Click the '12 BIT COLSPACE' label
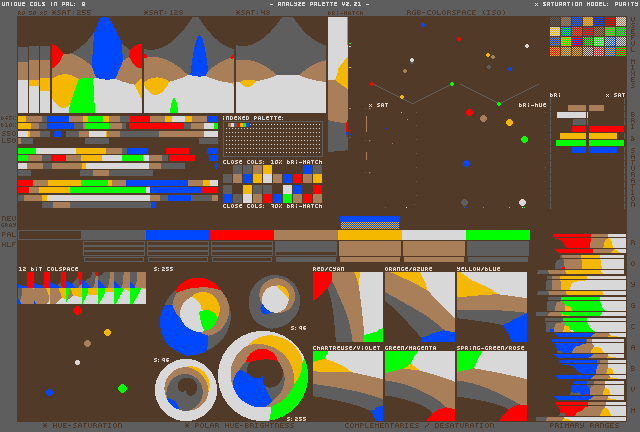Viewport: 640px width, 432px height. (x=48, y=269)
